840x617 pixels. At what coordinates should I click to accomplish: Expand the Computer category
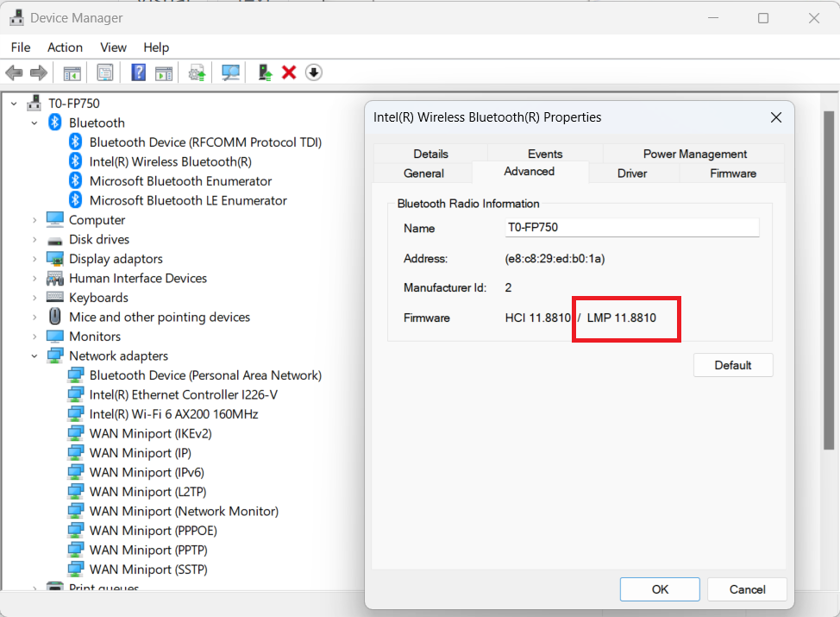click(34, 220)
